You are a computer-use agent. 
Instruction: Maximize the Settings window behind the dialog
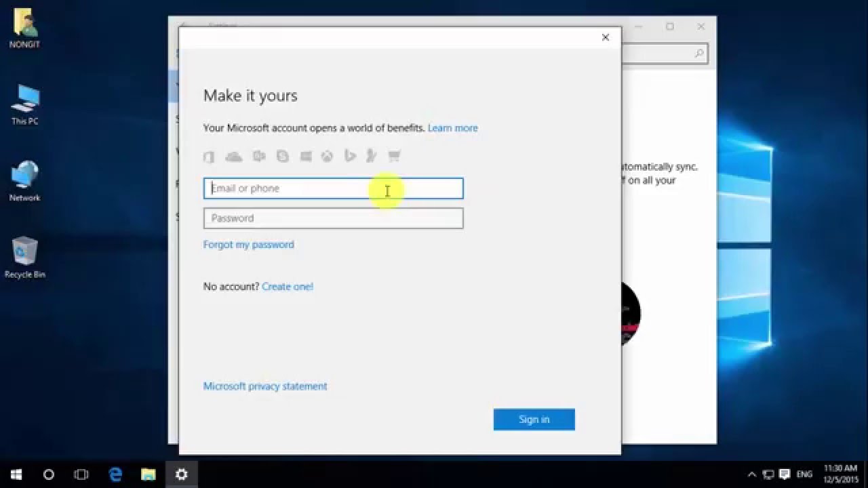(670, 26)
